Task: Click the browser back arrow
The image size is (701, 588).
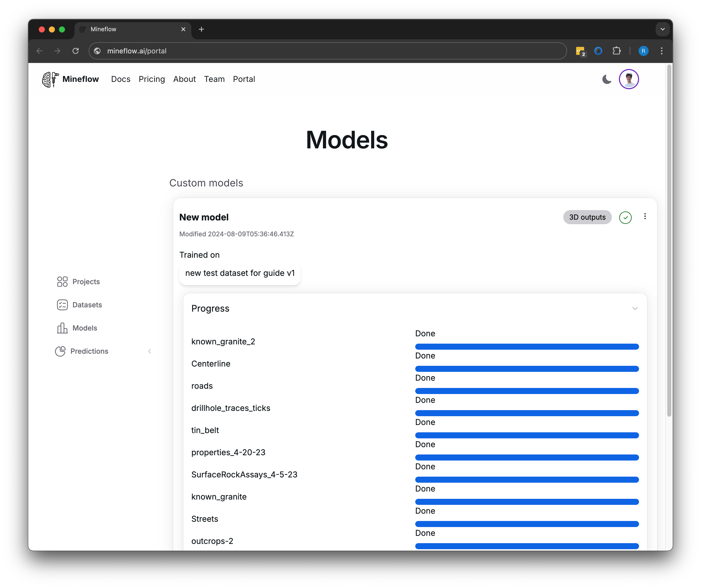Action: [x=39, y=51]
